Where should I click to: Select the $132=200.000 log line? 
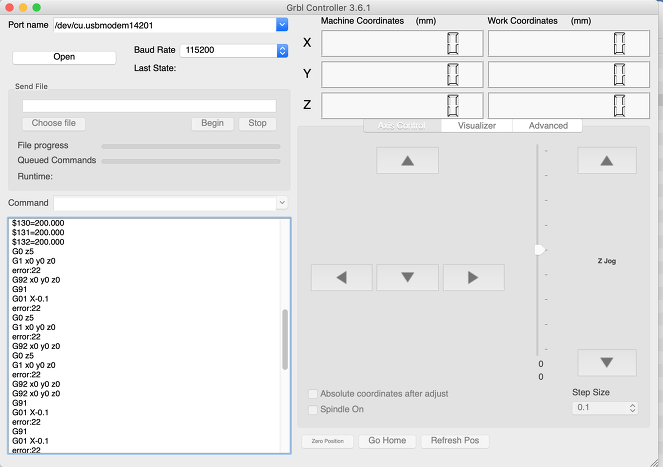pyautogui.click(x=38, y=242)
